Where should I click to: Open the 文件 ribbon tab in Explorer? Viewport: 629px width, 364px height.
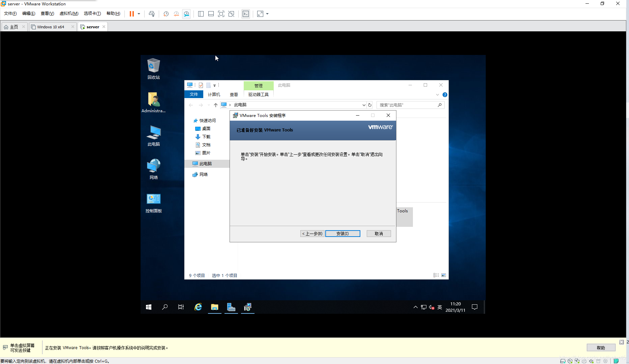[x=194, y=94]
